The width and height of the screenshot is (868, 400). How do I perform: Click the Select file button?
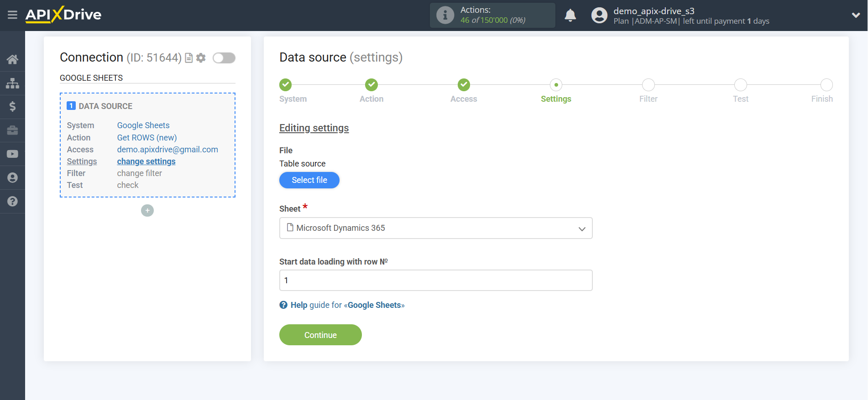point(309,180)
